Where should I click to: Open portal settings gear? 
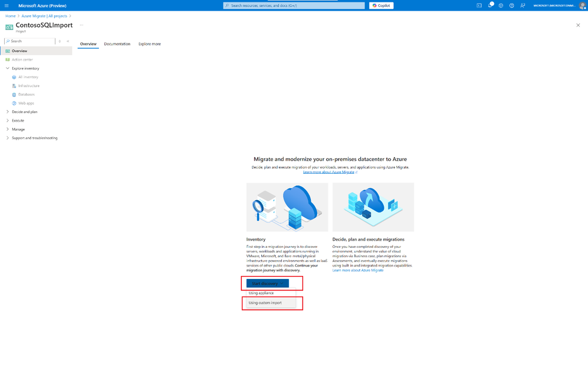click(x=501, y=6)
